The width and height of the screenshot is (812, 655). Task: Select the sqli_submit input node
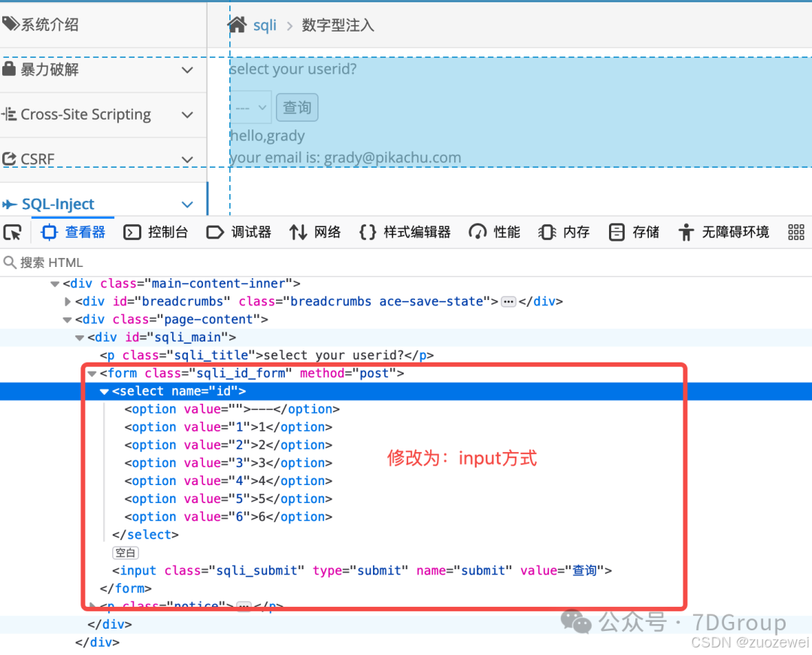click(x=362, y=571)
